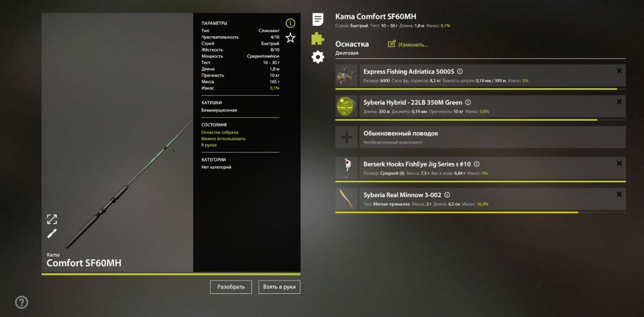Click the rod 3D preview image

click(x=117, y=142)
